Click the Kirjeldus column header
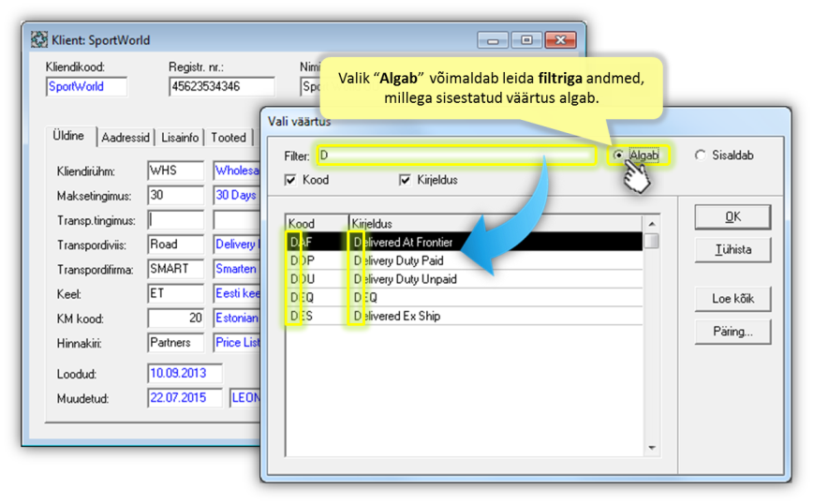 [x=495, y=224]
